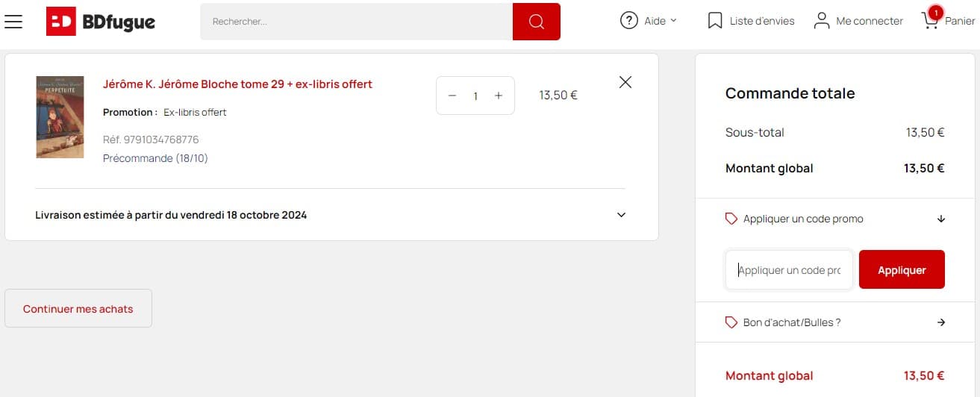The image size is (980, 397).
Task: Click the item price 13,50 € next to quantity
Action: (x=558, y=95)
